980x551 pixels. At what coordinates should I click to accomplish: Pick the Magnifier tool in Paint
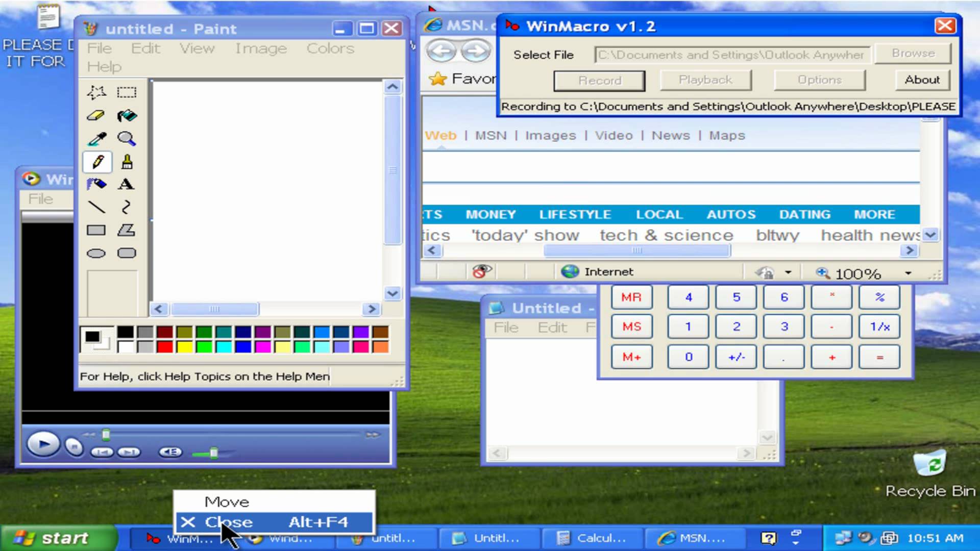click(127, 139)
